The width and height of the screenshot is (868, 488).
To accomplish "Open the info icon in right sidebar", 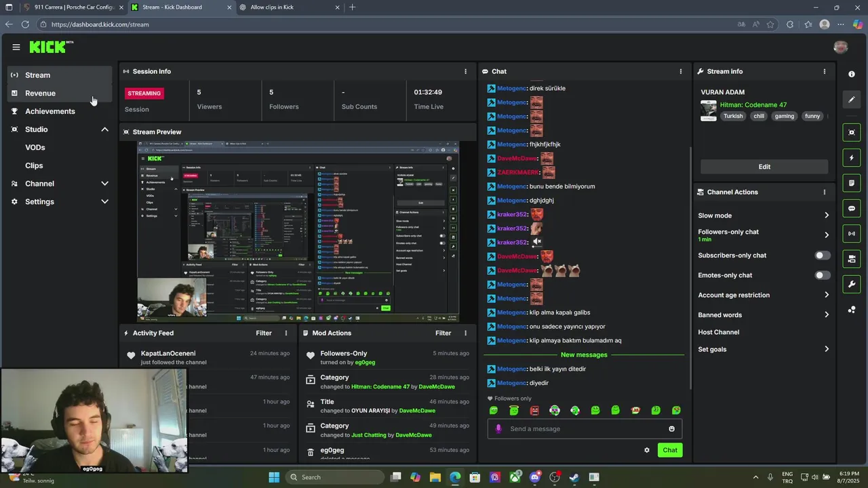I will 852,74.
